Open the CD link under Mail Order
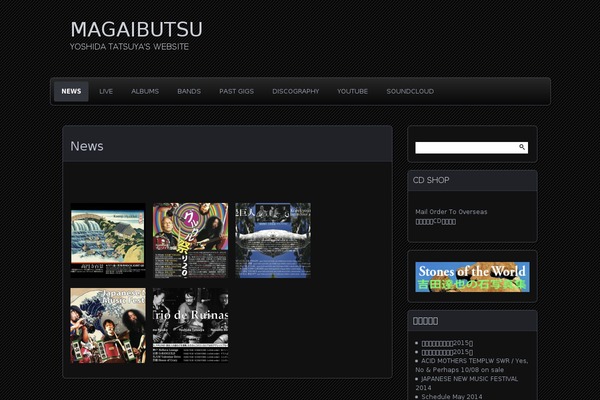The image size is (600, 400). (435, 221)
